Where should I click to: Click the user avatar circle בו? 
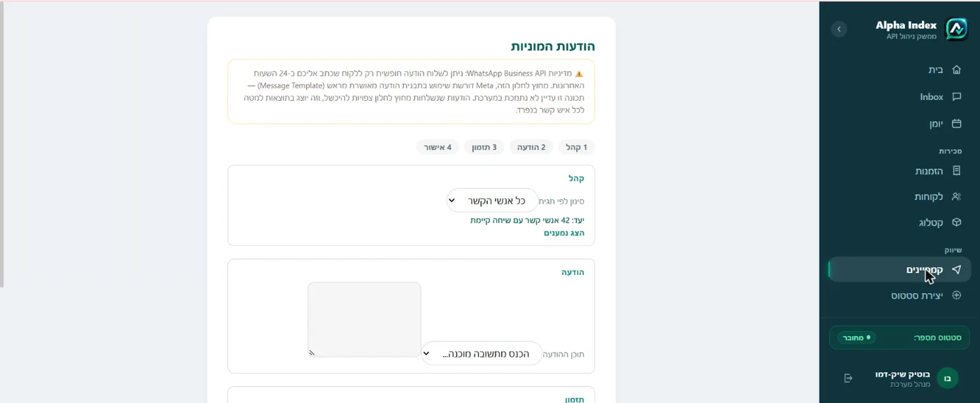(947, 379)
